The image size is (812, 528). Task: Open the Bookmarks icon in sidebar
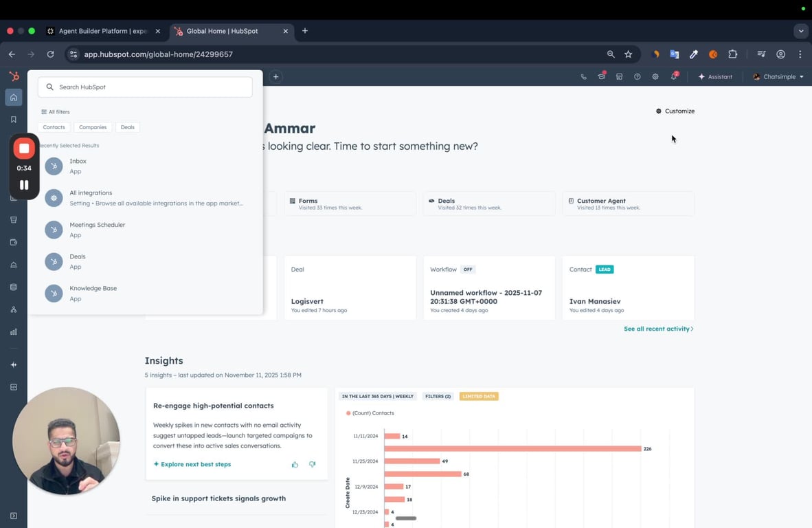tap(14, 120)
